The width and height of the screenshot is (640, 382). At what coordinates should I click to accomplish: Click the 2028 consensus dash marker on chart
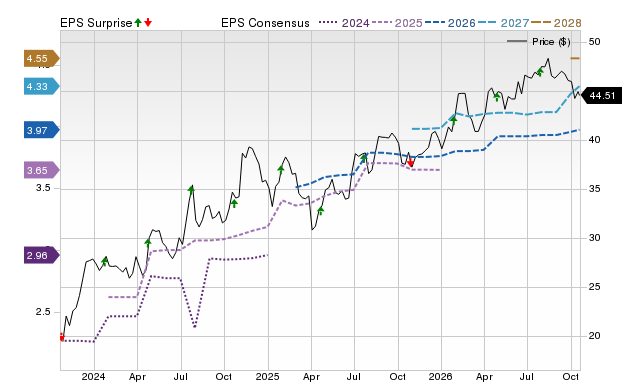pyautogui.click(x=575, y=58)
